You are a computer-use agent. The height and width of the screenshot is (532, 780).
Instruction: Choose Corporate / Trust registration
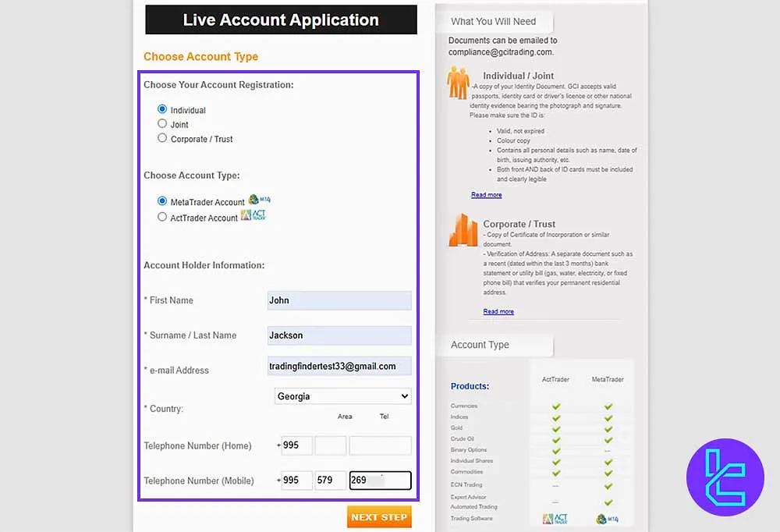click(162, 138)
